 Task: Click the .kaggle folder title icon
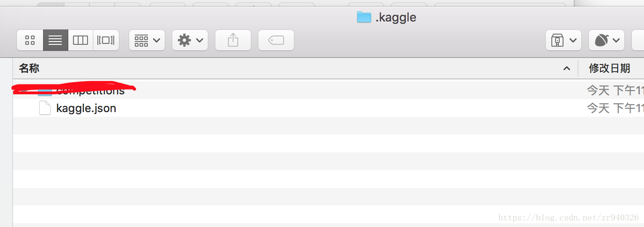click(364, 17)
